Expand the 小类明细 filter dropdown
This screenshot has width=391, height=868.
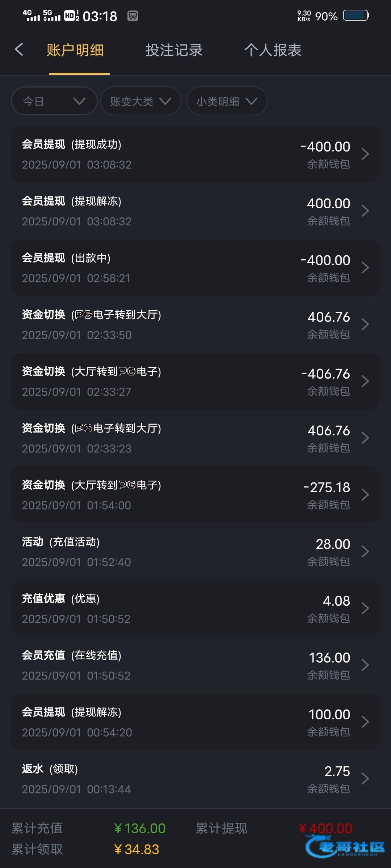click(227, 101)
